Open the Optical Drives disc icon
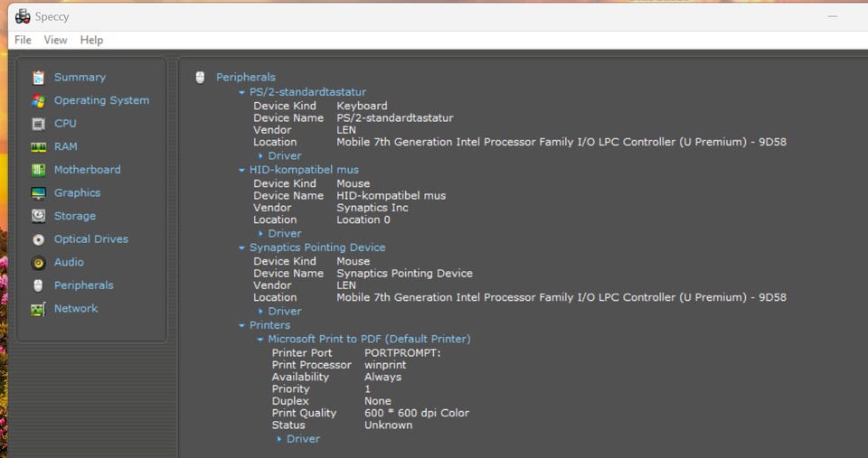Screen dimensions: 868x458 pyautogui.click(x=38, y=239)
